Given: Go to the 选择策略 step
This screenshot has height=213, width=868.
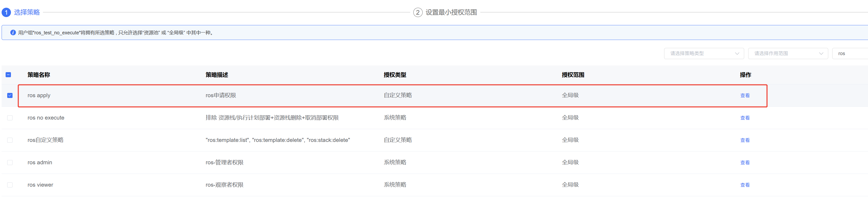Looking at the screenshot, I should (x=27, y=13).
